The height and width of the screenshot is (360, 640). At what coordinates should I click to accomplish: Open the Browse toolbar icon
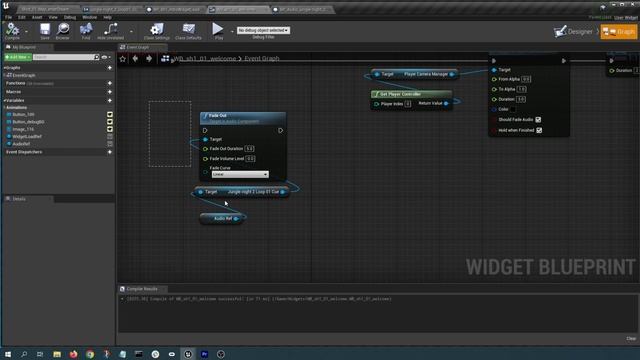tap(62, 31)
